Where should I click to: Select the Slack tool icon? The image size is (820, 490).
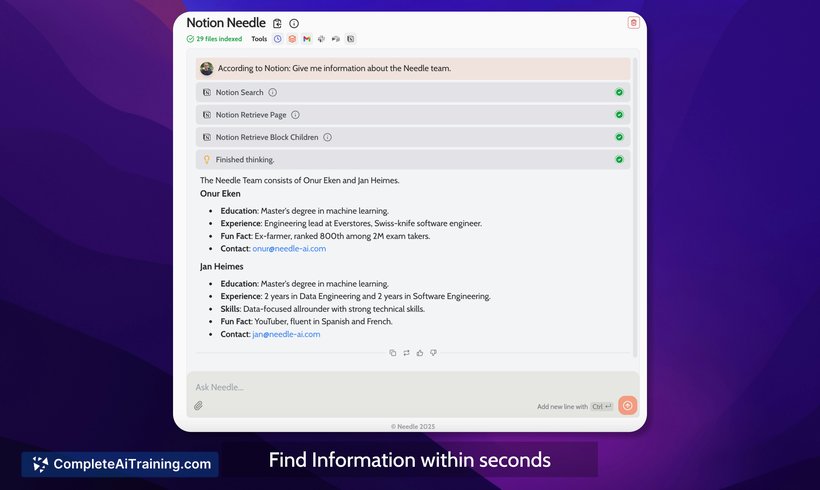321,39
